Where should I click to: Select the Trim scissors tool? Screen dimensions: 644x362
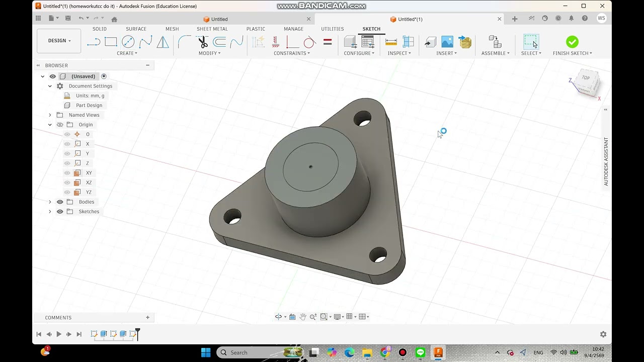click(202, 42)
